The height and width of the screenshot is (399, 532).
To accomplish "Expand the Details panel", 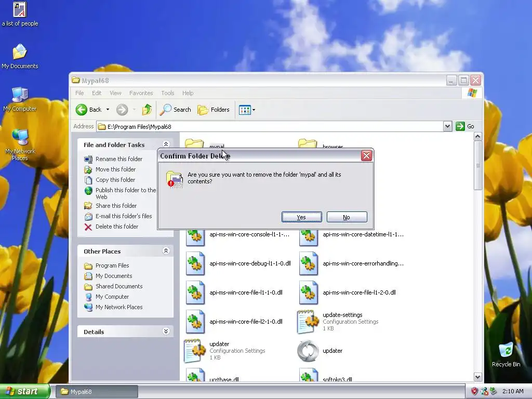I will point(166,331).
